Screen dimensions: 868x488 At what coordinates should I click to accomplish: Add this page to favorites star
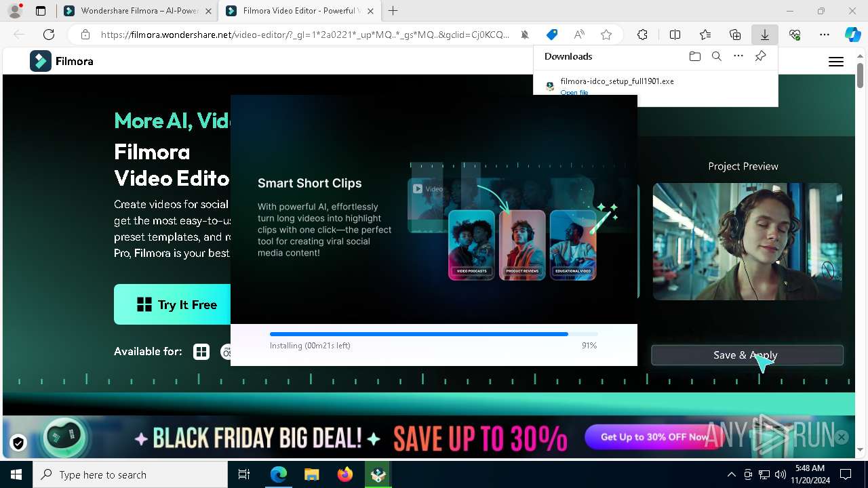(606, 35)
